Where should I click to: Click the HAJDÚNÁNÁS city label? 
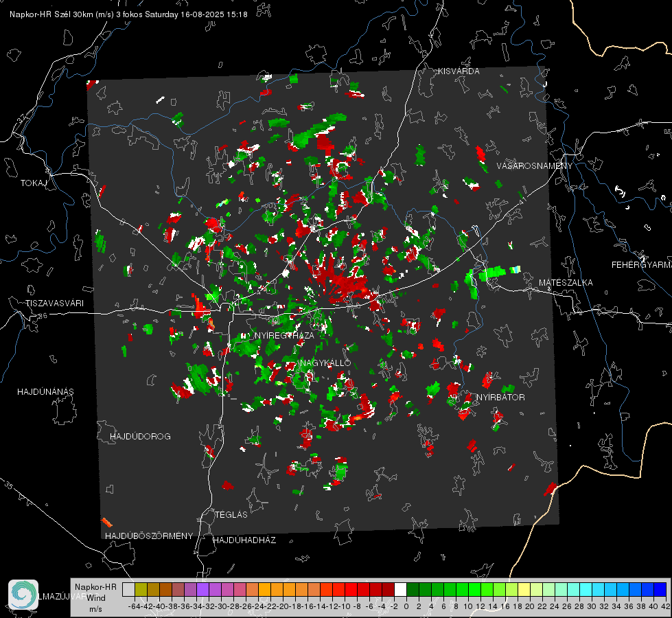(x=45, y=392)
